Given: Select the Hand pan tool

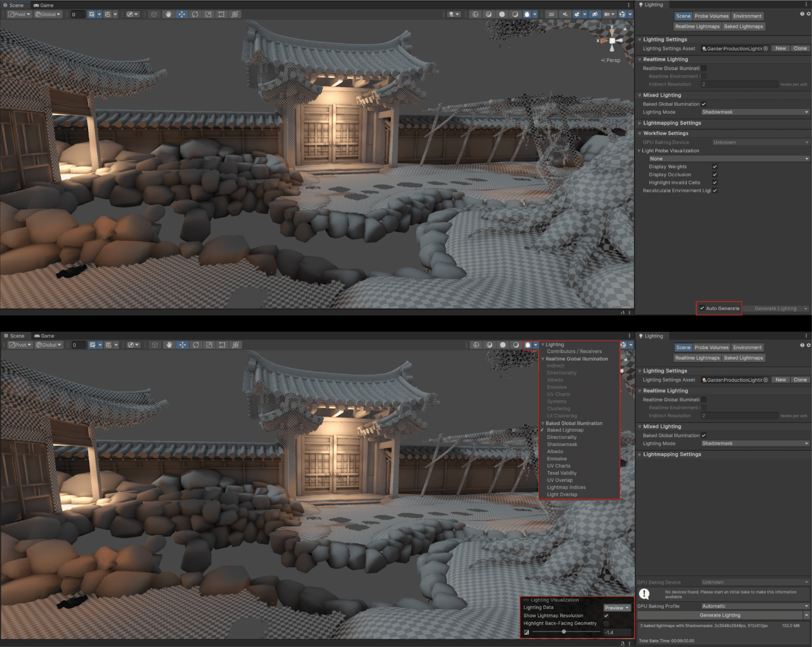Looking at the screenshot, I should [168, 14].
